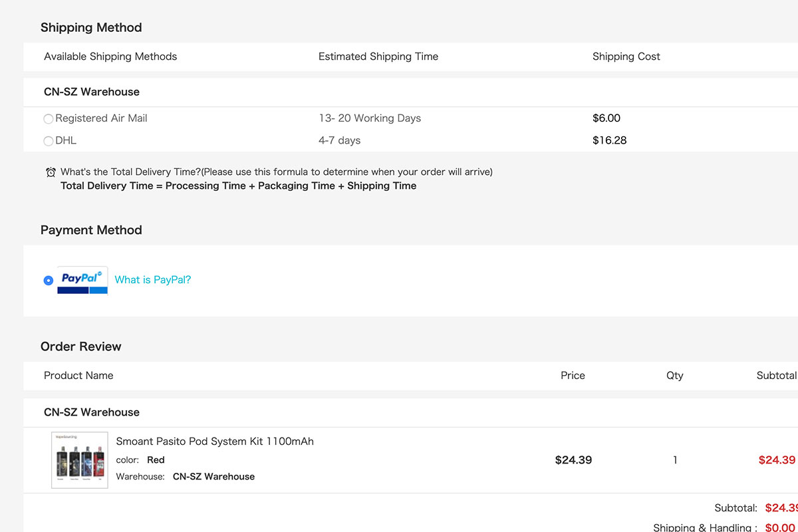This screenshot has height=532, width=798.
Task: Click the Order Review section heading
Action: [81, 346]
